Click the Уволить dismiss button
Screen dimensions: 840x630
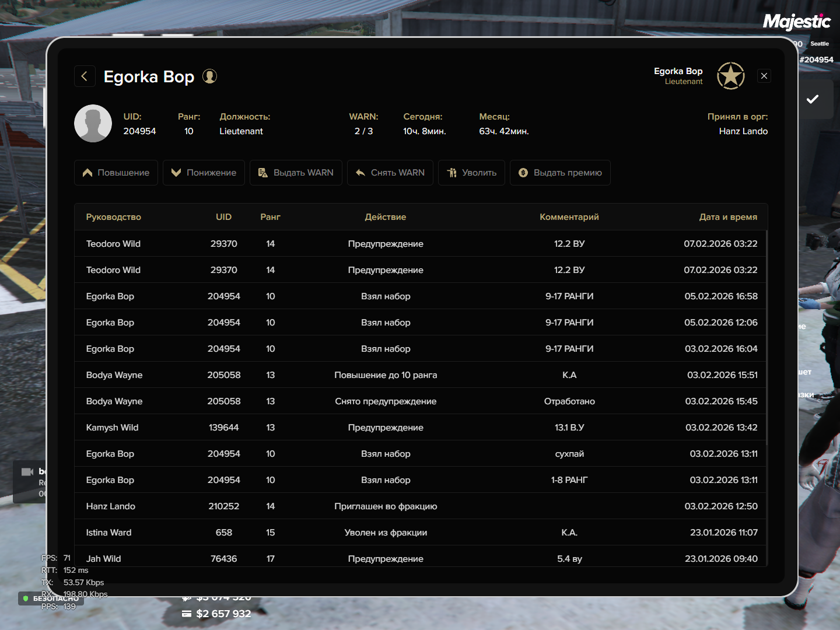point(471,173)
